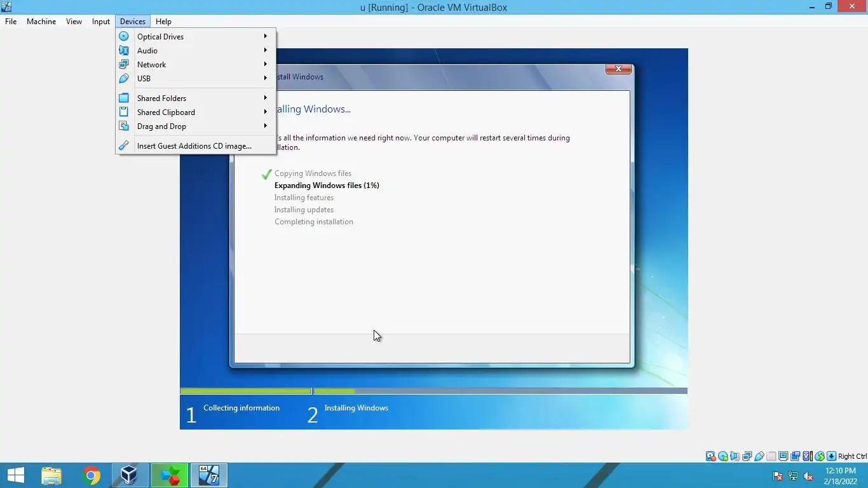Click the greyed shared folders status icon

pyautogui.click(x=771, y=456)
